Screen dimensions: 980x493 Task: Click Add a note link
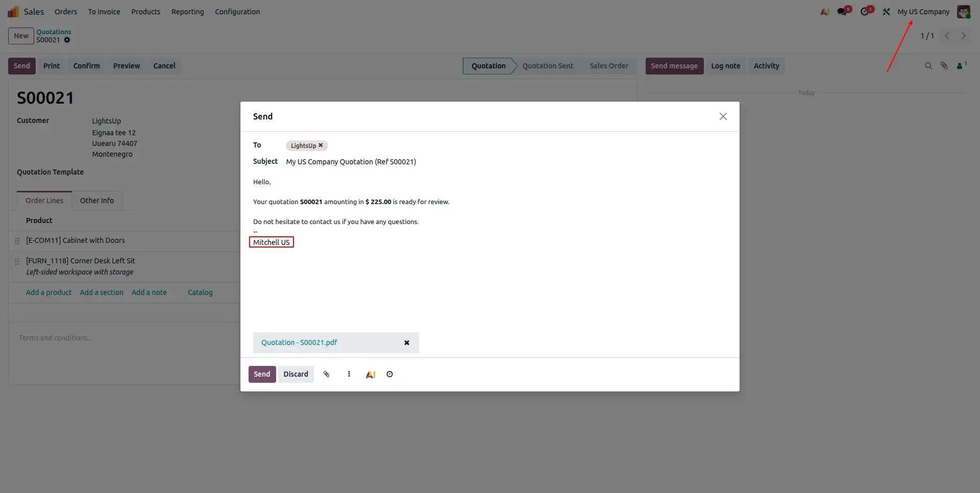pyautogui.click(x=149, y=292)
